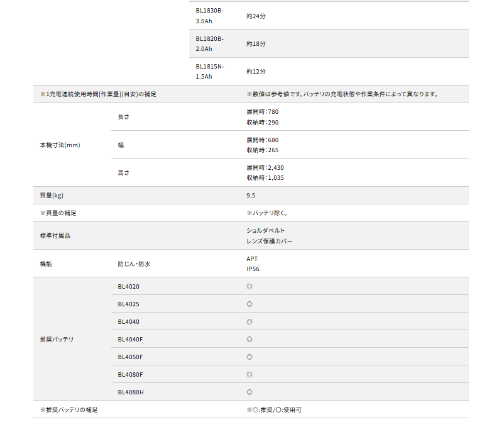Click the 標準付属品 row header
This screenshot has width=504, height=422.
pos(55,236)
